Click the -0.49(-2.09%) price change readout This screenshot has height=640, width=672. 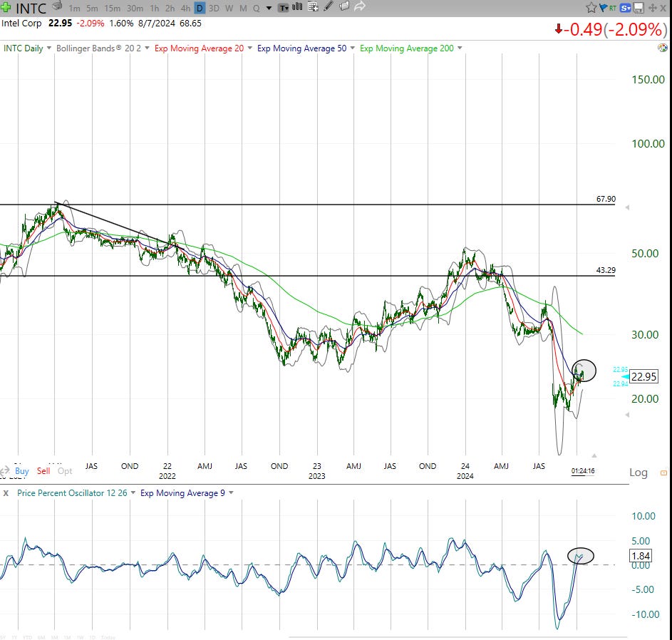tap(611, 29)
